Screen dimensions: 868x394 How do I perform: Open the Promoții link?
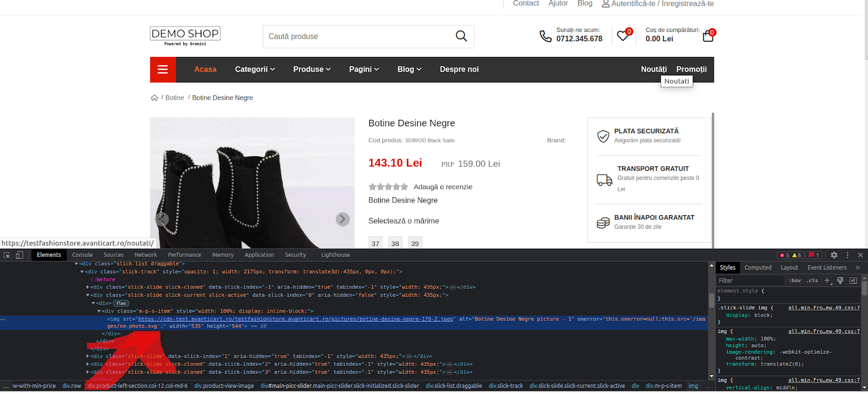691,69
